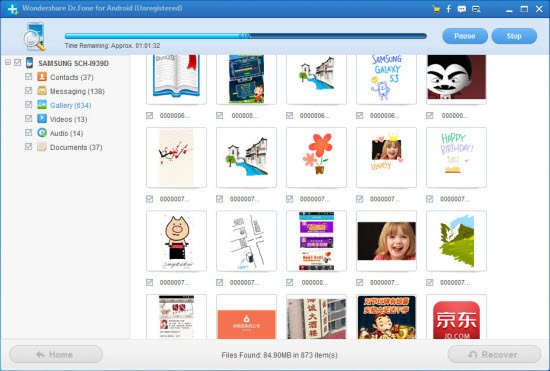
Task: Uncheck the vampire cartoon image checkbox
Action: click(430, 115)
